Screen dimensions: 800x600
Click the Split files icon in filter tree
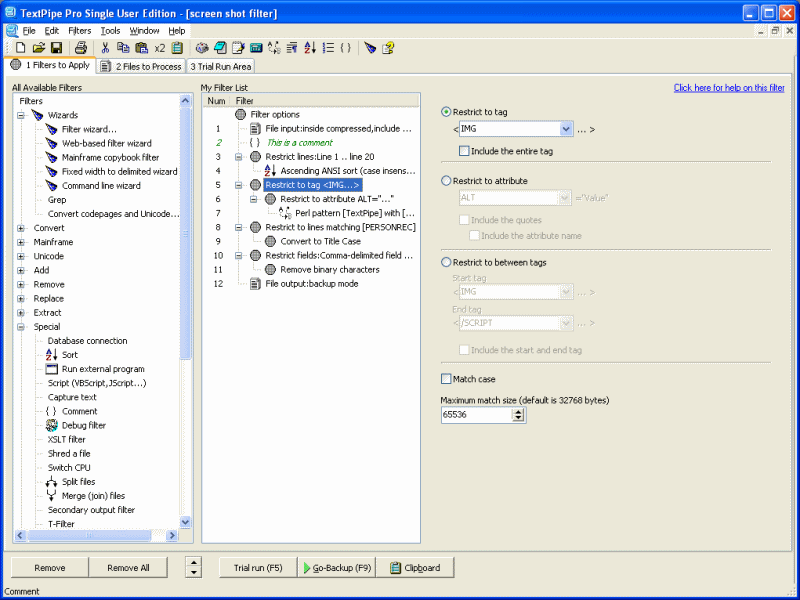click(52, 482)
